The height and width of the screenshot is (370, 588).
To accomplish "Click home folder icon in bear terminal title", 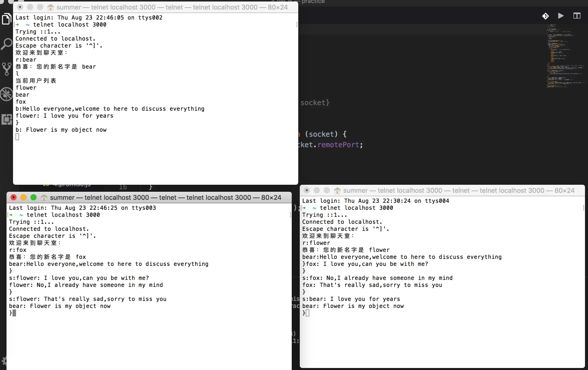I will [x=51, y=7].
